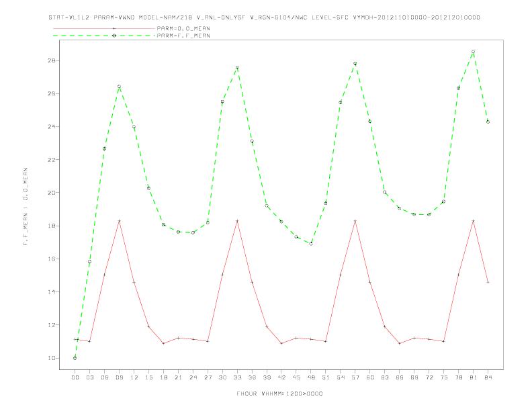The width and height of the screenshot is (532, 411).
Task: Click x-axis tick label 60
Action: (370, 377)
